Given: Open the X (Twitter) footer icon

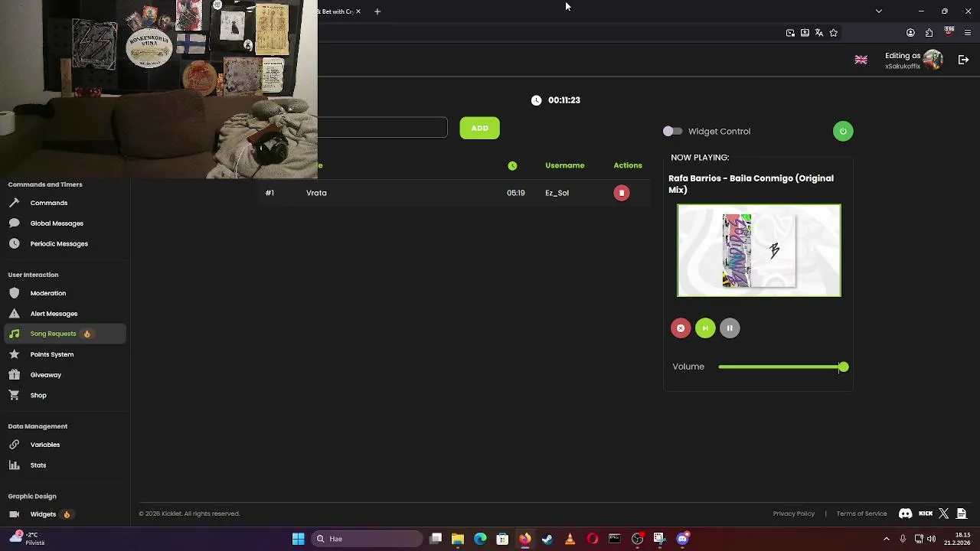Looking at the screenshot, I should coord(944,514).
